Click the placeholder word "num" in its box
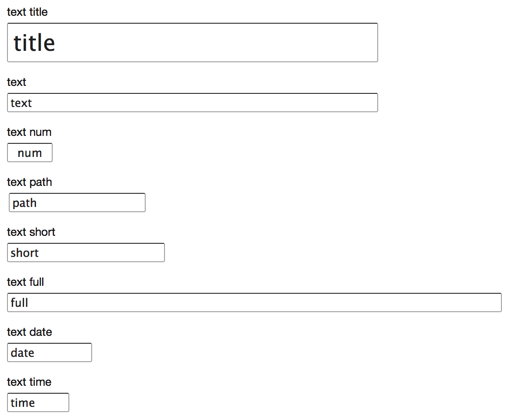Image resolution: width=508 pixels, height=420 pixels. [x=30, y=153]
